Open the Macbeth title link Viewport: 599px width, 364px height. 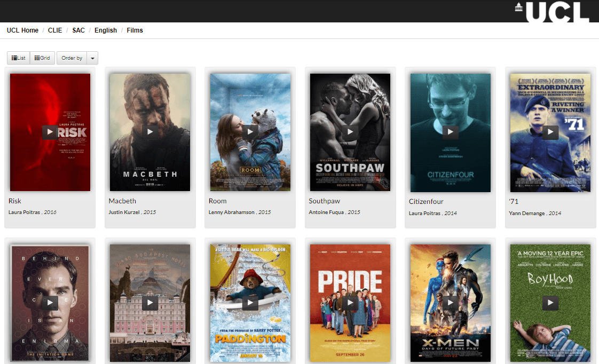point(122,201)
